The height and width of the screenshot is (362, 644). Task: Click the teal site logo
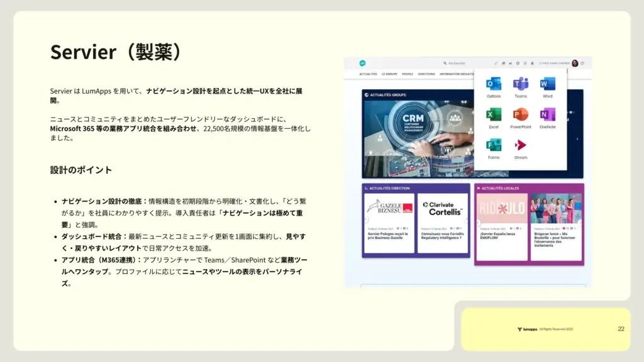pyautogui.click(x=363, y=63)
